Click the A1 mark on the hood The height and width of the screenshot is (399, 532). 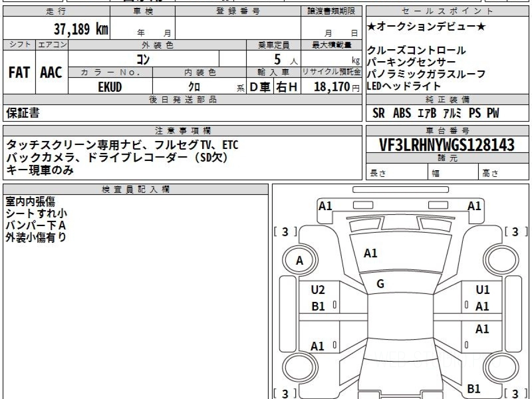coord(370,253)
